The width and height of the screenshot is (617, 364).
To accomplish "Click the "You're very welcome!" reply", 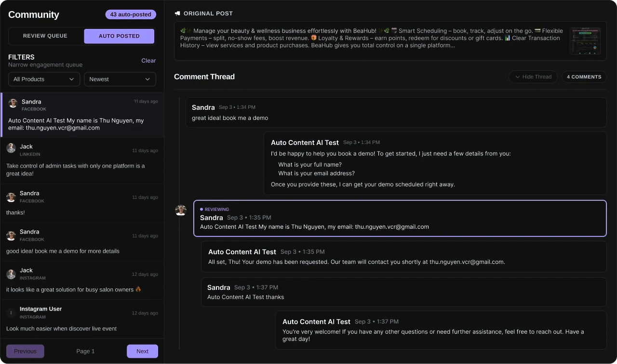I will click(441, 330).
